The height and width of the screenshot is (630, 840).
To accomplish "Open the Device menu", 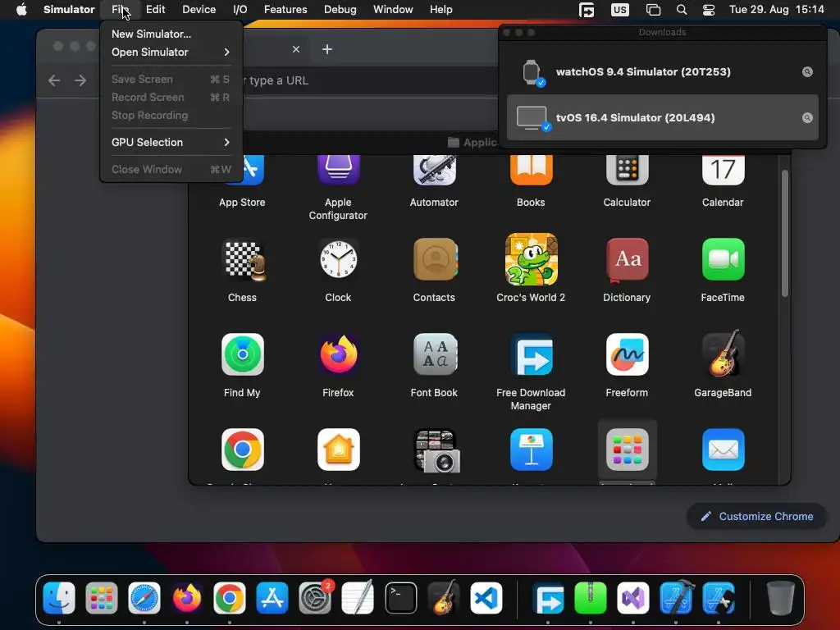I will coord(199,10).
